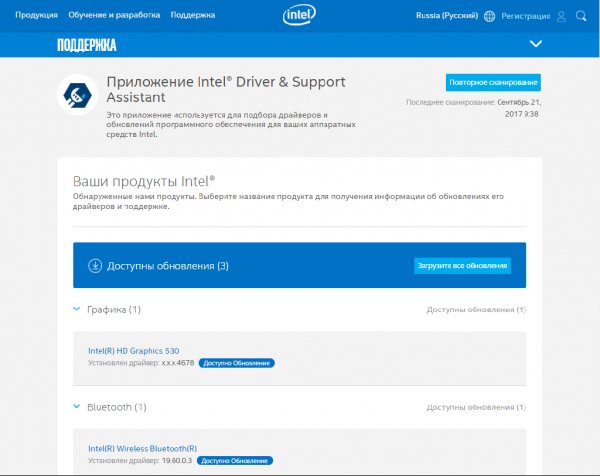Open Intel(R) HD Graphics 530 link

(134, 351)
